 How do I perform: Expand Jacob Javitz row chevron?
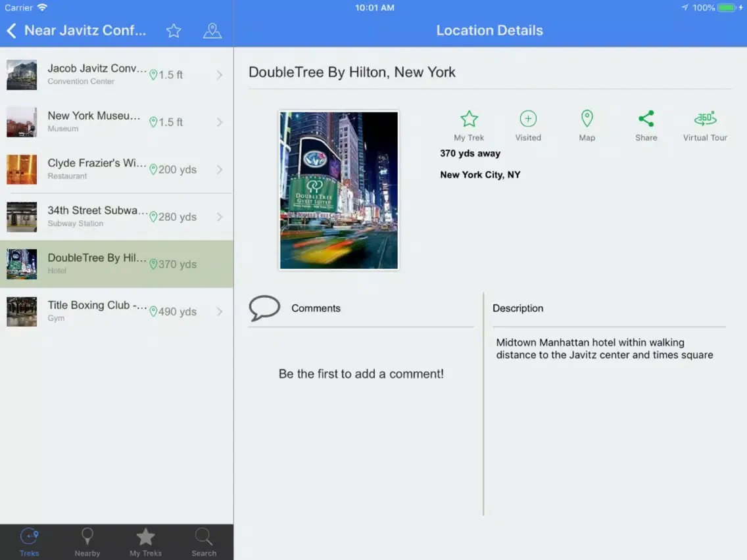pos(219,75)
